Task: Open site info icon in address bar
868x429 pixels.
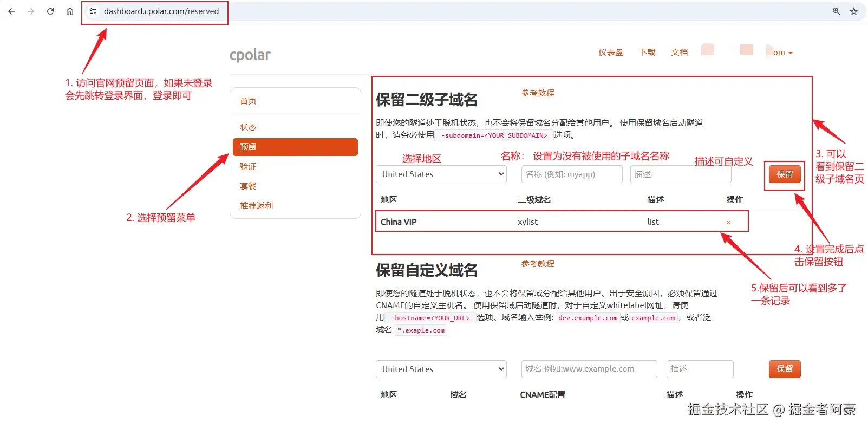Action: point(93,11)
